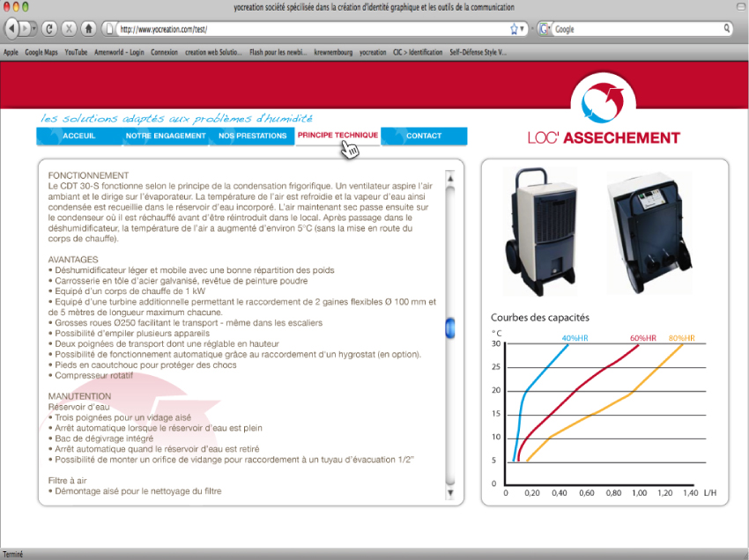This screenshot has height=560, width=749.
Task: Open the YouTube bookmark
Action: 76,53
